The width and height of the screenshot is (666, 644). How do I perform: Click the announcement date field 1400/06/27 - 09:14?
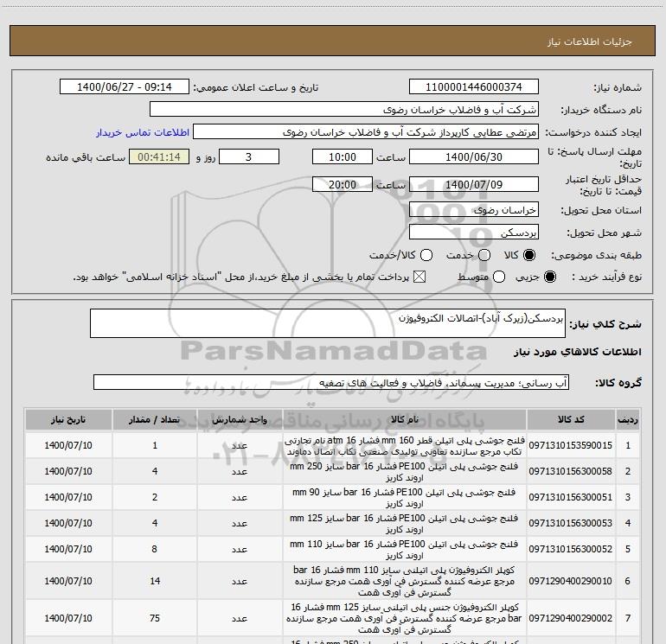(x=125, y=86)
